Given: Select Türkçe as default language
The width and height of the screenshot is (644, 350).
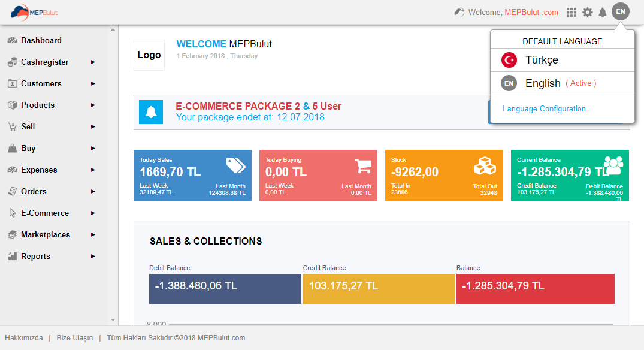Looking at the screenshot, I should (563, 60).
